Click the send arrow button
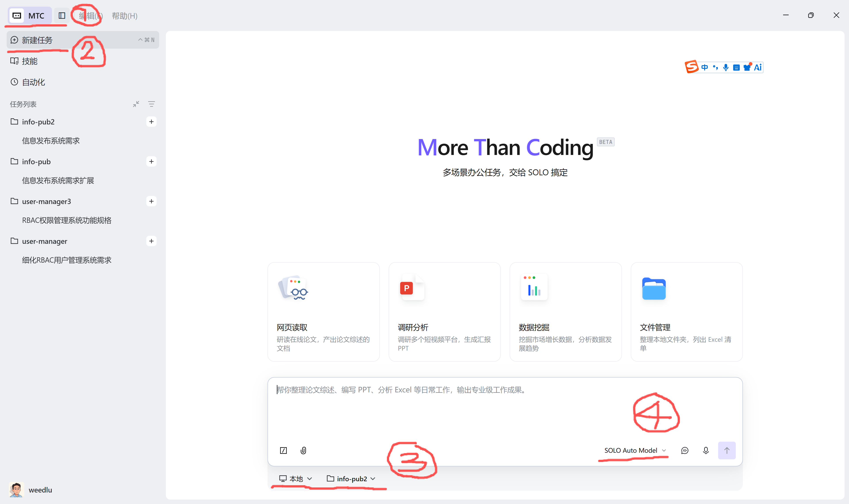This screenshot has width=849, height=504. [727, 450]
